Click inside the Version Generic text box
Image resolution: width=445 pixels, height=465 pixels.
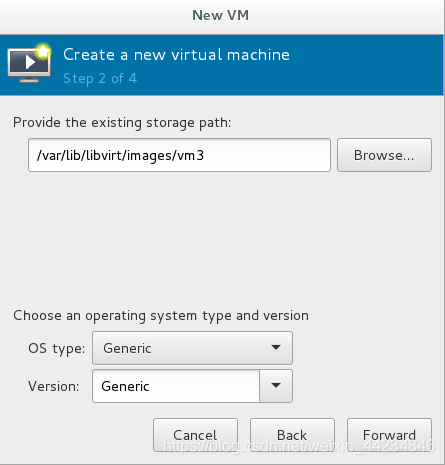[x=176, y=386]
